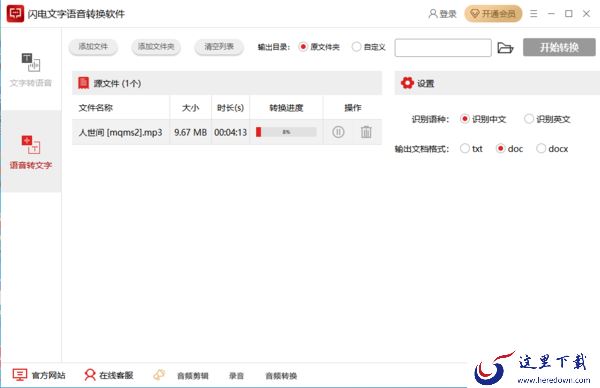The width and height of the screenshot is (600, 388).
Task: Click the 源文件 red document icon
Action: 83,83
